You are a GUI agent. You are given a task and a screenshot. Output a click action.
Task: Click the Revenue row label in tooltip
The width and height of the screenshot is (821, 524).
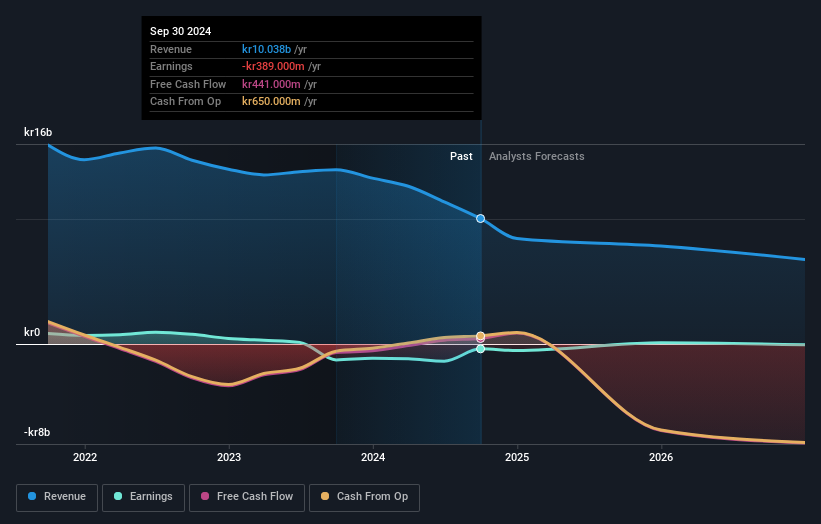171,49
